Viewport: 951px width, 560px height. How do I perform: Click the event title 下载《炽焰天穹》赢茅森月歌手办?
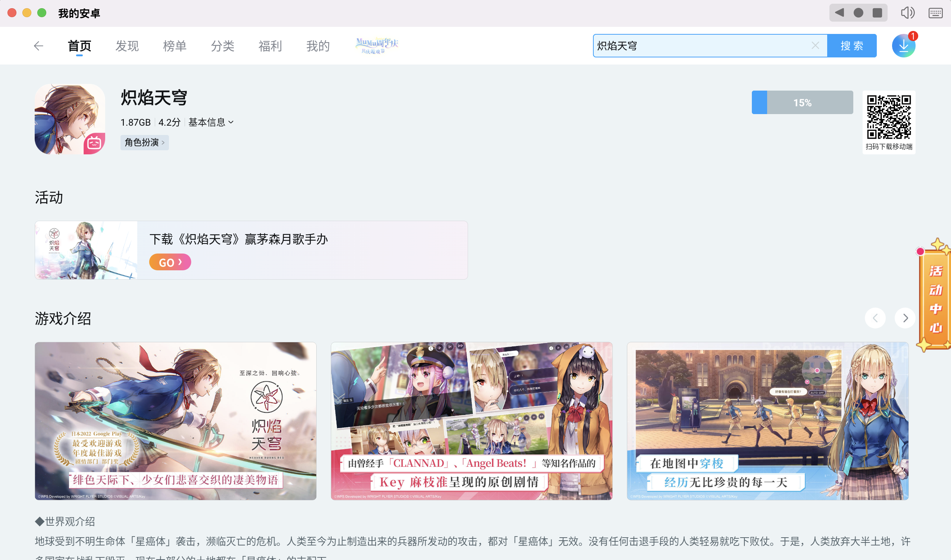239,239
